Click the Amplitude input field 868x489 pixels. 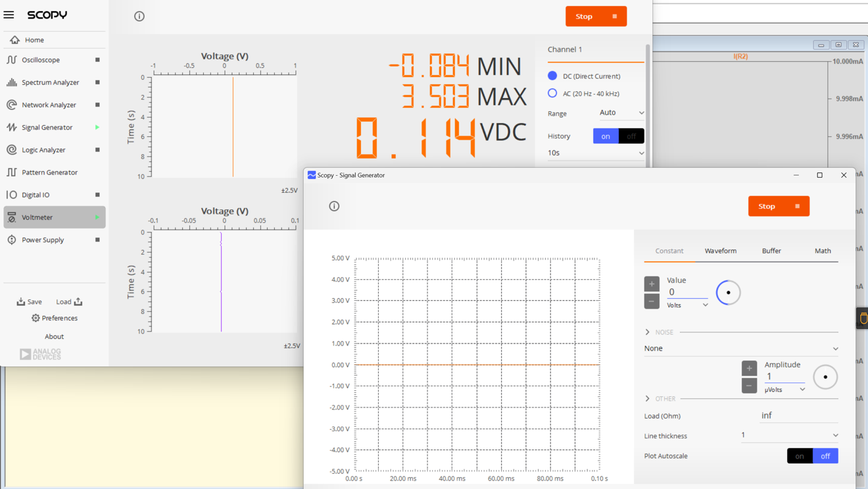(x=784, y=376)
